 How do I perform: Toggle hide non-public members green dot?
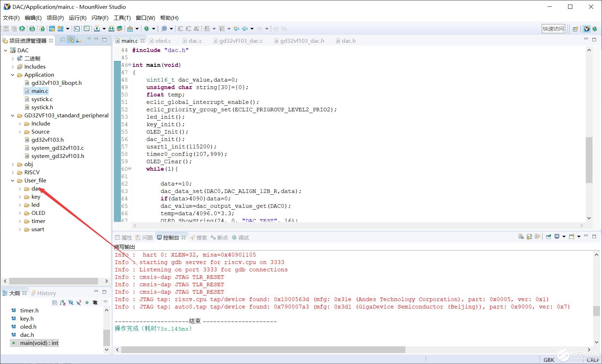[x=87, y=303]
